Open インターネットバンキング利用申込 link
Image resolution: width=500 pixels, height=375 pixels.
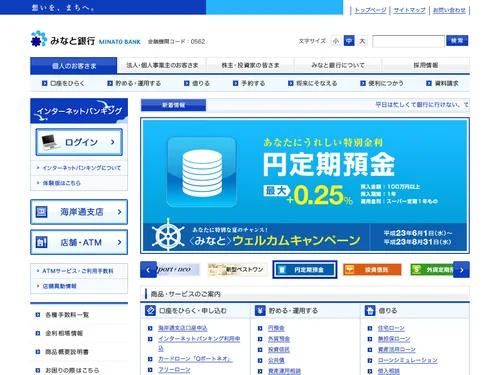(199, 343)
